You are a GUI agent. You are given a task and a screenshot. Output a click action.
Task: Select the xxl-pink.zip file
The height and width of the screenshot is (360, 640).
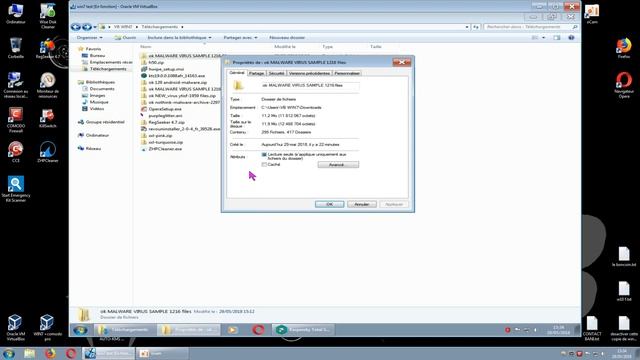point(160,136)
